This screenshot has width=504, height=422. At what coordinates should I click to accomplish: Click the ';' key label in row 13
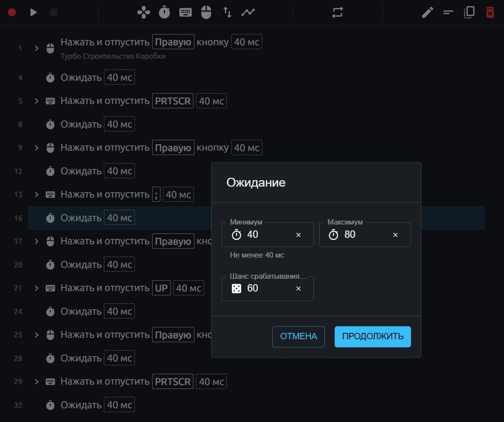[x=156, y=195]
